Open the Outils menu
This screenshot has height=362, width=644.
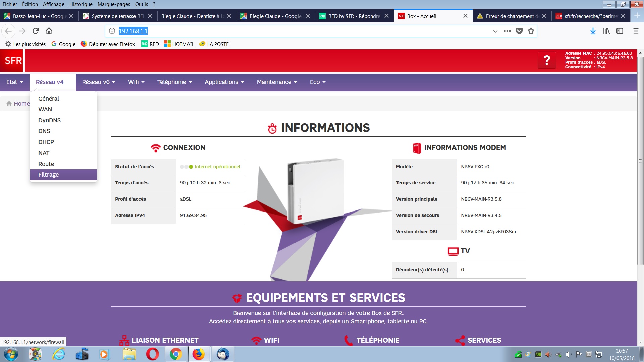click(x=142, y=4)
